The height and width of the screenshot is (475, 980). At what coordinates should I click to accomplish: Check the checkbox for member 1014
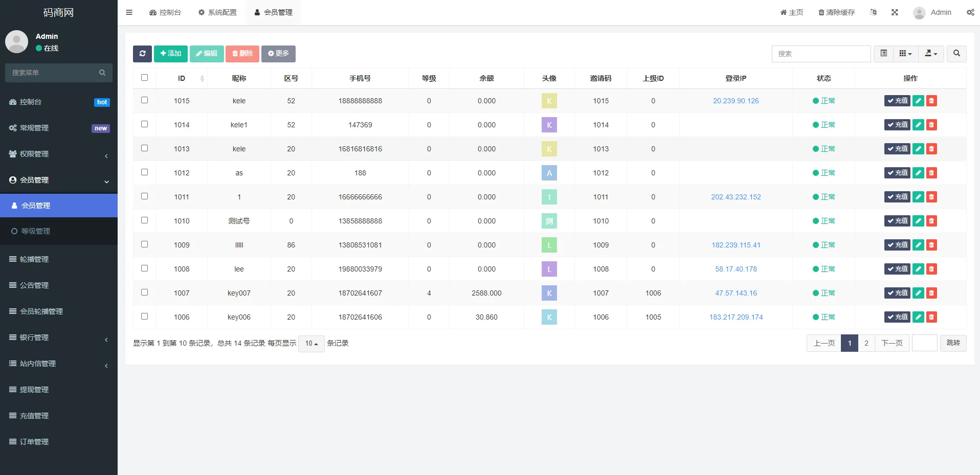145,124
